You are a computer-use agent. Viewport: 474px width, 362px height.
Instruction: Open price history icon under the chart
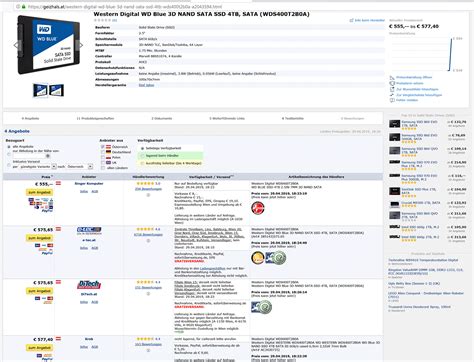pos(392,77)
